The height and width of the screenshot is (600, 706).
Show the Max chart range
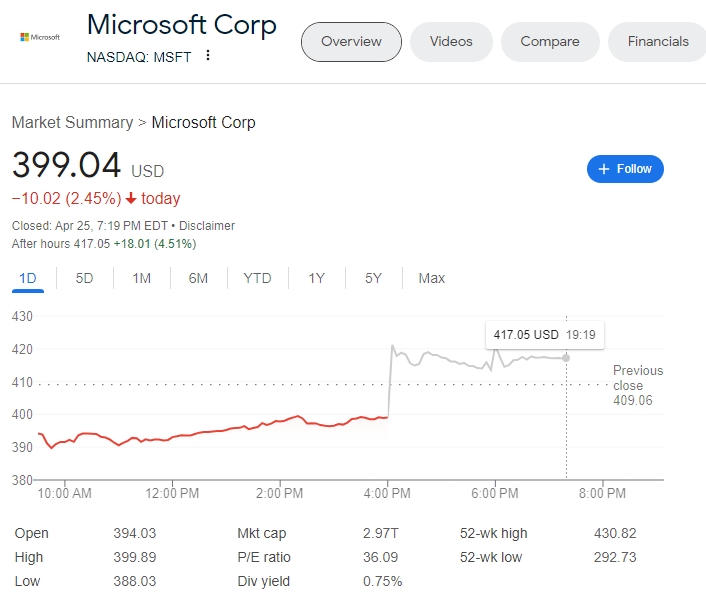tap(432, 278)
